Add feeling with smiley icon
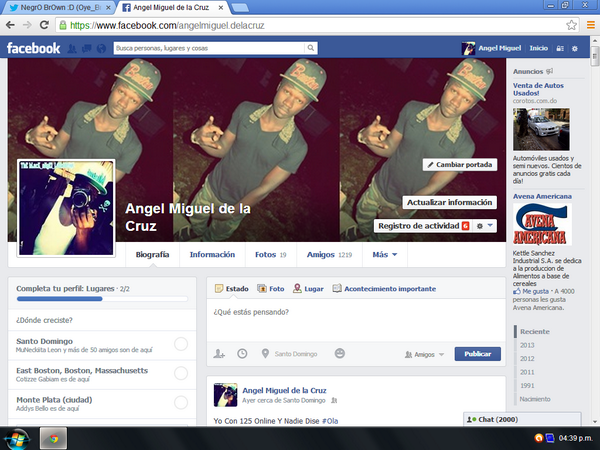Screen dimensions: 600x450 tap(340, 353)
